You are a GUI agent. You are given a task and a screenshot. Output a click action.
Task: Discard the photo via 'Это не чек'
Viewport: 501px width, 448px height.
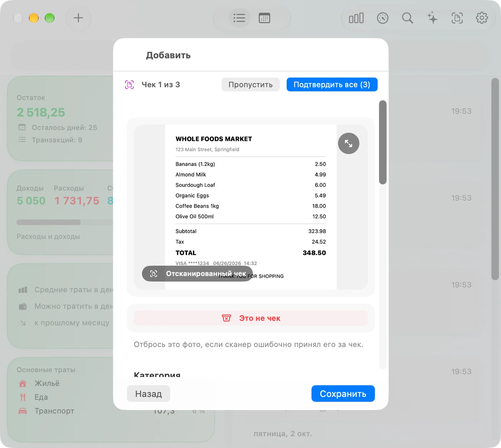pyautogui.click(x=251, y=318)
